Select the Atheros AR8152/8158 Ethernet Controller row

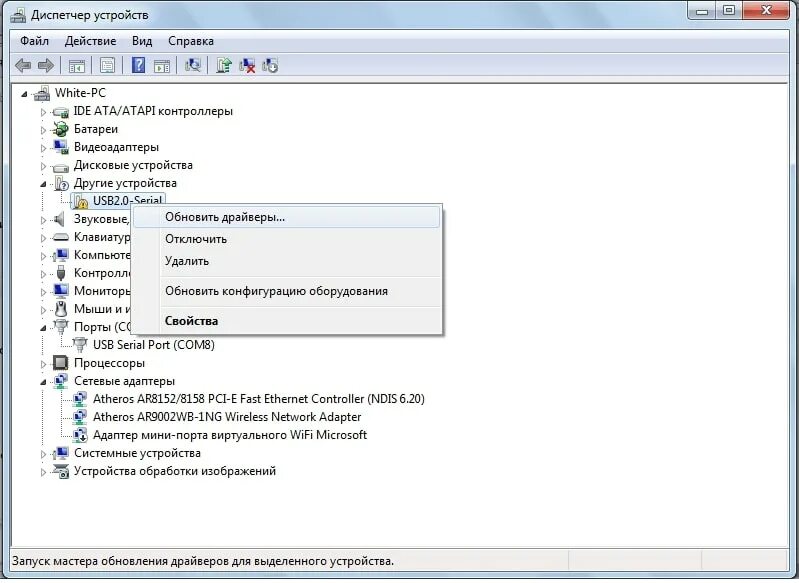(x=258, y=399)
